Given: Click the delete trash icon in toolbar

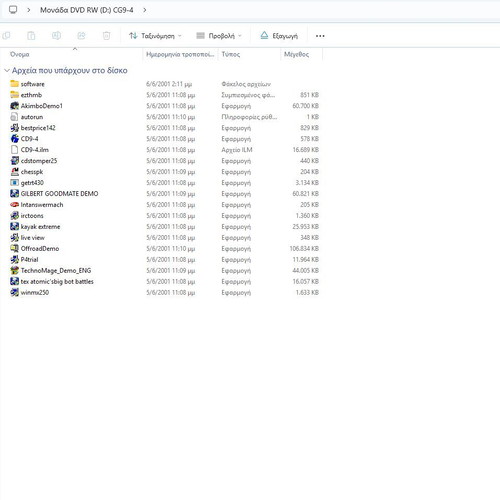Looking at the screenshot, I should point(106,36).
